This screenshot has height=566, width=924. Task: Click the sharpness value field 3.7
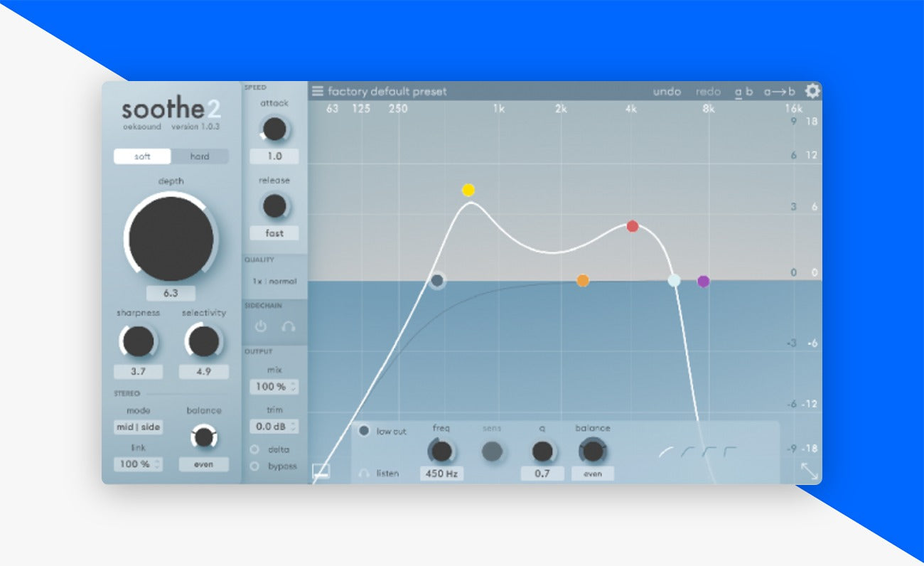tap(138, 372)
